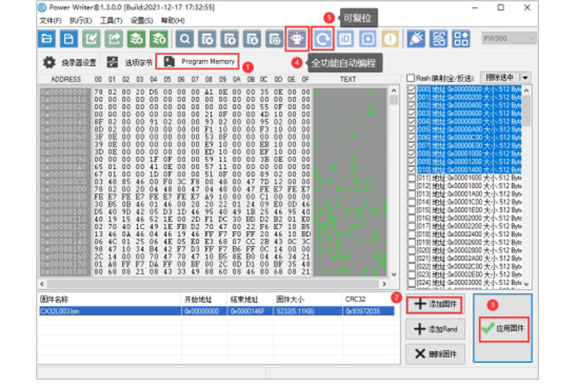Expand the arrow next to 擦除选中
Image resolution: width=575 pixels, height=392 pixels.
coord(525,78)
